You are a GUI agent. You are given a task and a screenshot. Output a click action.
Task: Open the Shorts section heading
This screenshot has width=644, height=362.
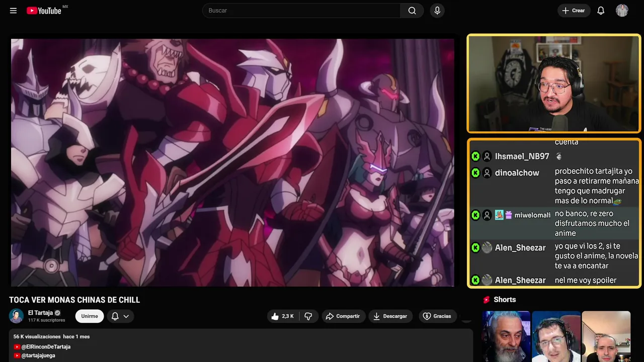[x=505, y=300]
